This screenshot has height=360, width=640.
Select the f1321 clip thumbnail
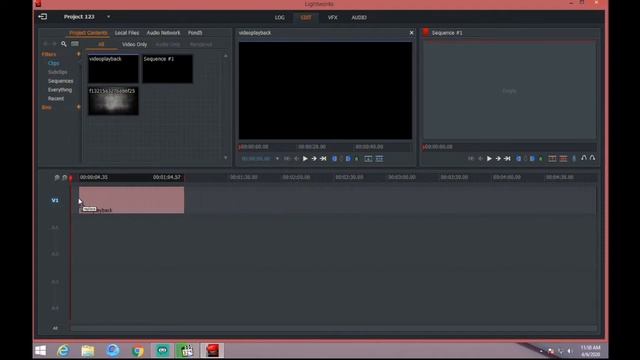(113, 101)
